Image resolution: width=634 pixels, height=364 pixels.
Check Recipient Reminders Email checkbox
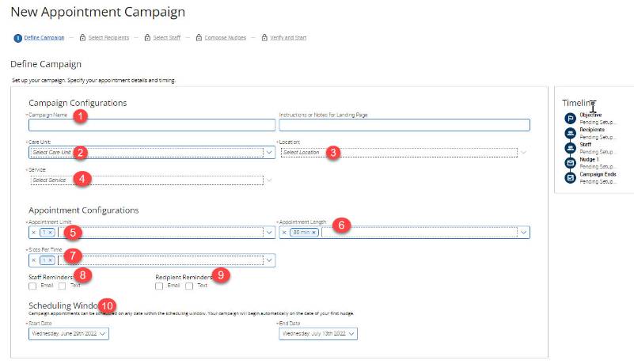[x=159, y=286]
